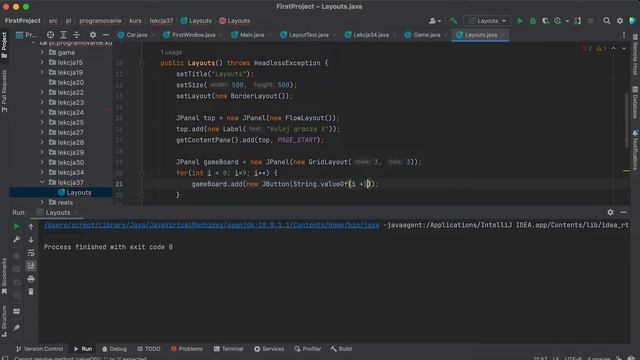Click Collapse All in the Project panel header
This screenshot has width=640, height=360.
tap(76, 35)
